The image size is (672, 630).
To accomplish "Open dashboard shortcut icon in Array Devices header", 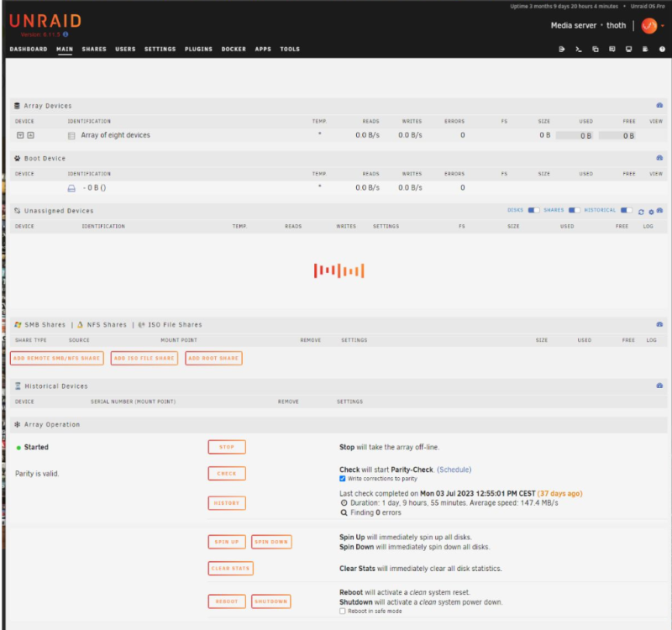I will coord(659,106).
